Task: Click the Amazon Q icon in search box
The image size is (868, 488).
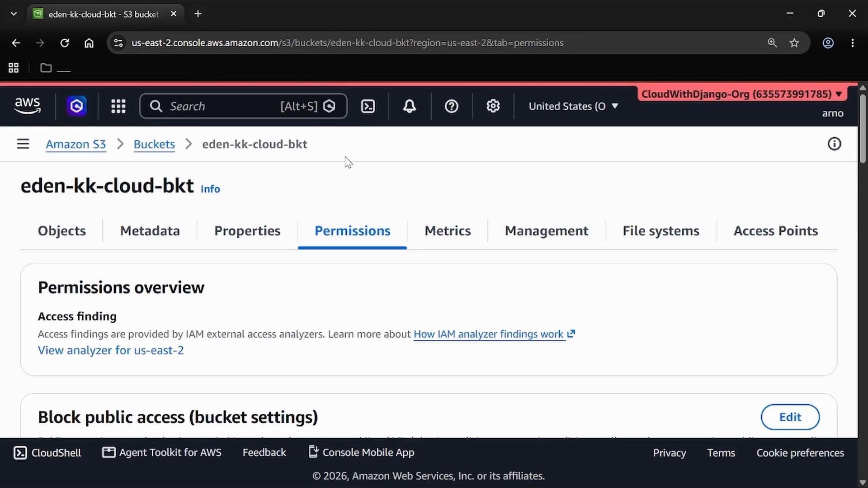Action: pyautogui.click(x=330, y=106)
